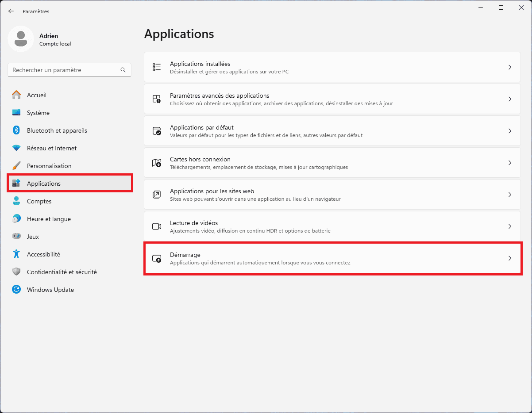Click the Lecture de vidéos camera icon
This screenshot has height=413, width=532.
click(157, 226)
